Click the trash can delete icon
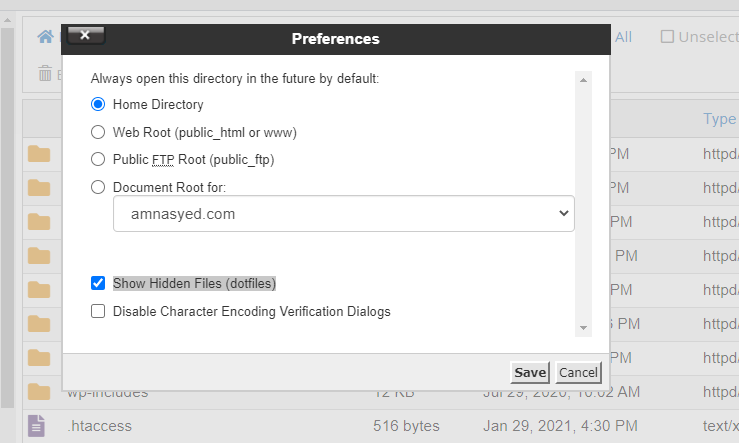Image resolution: width=739 pixels, height=443 pixels. (45, 73)
